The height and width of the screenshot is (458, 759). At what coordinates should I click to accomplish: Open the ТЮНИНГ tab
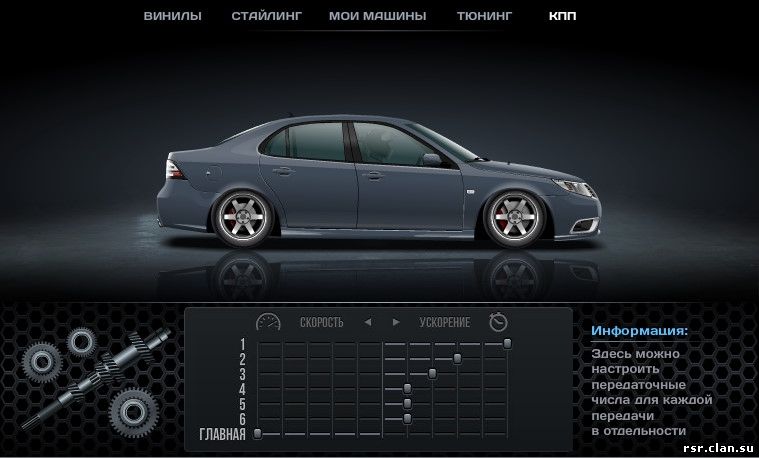(x=484, y=16)
